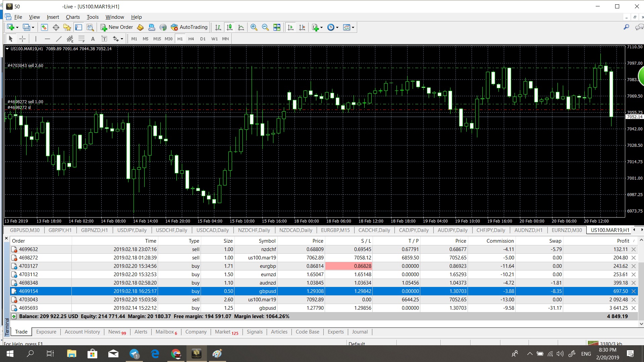
Task: Open the Profiles toolbar icon
Action: coord(26,27)
